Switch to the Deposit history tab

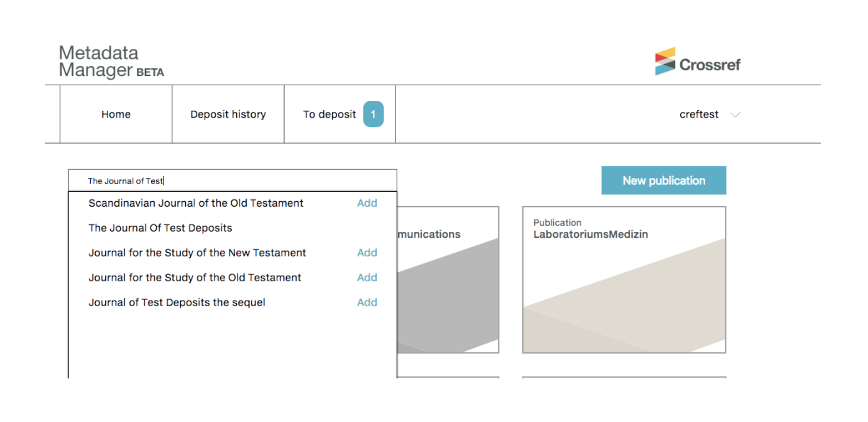(228, 115)
